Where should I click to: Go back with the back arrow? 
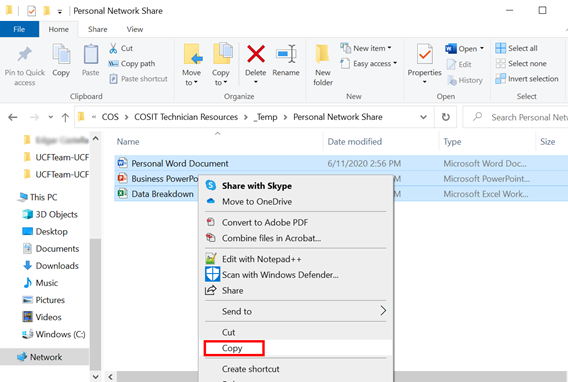pyautogui.click(x=13, y=117)
